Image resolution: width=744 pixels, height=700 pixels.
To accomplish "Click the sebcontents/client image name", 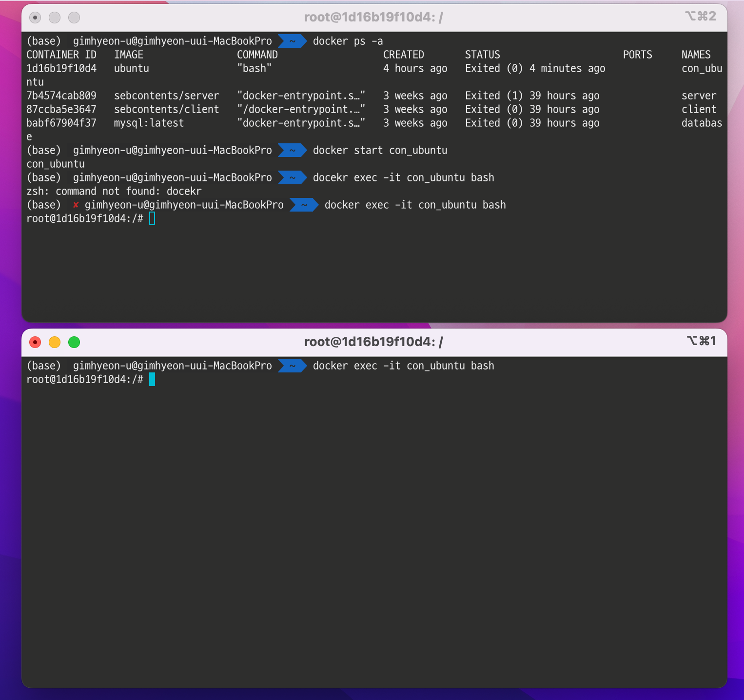I will coord(167,109).
